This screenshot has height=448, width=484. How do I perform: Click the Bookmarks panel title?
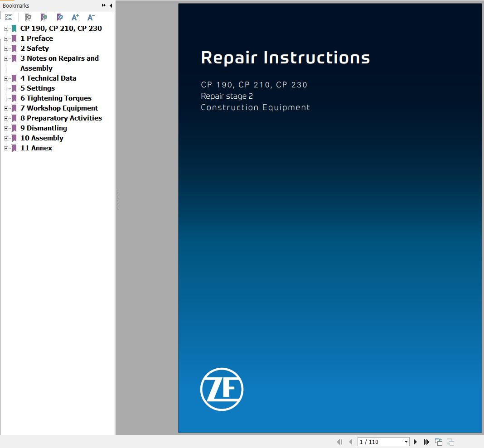pos(16,5)
